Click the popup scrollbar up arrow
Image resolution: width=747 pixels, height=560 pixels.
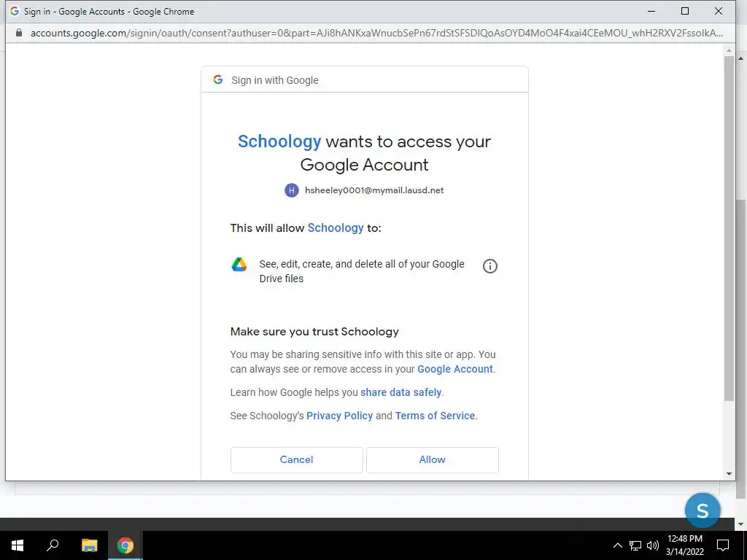729,50
